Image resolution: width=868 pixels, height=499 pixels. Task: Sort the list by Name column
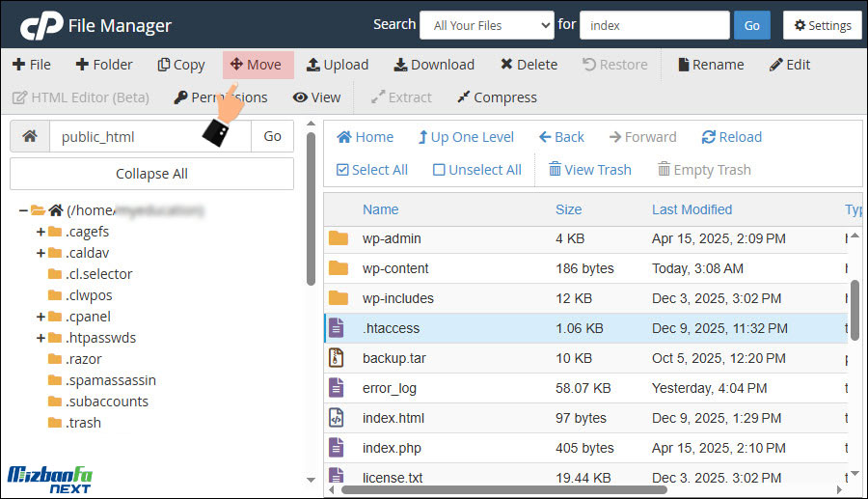380,209
